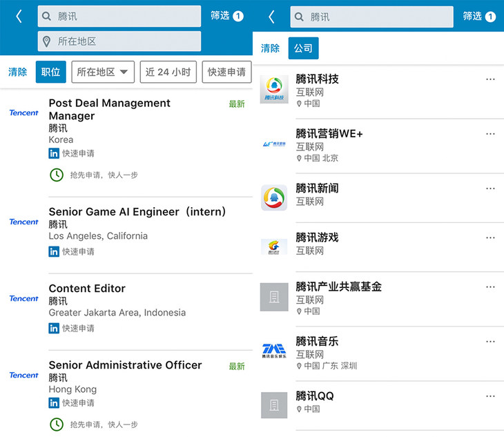Tap clock icon under Post Deal Management Manager

tap(57, 175)
